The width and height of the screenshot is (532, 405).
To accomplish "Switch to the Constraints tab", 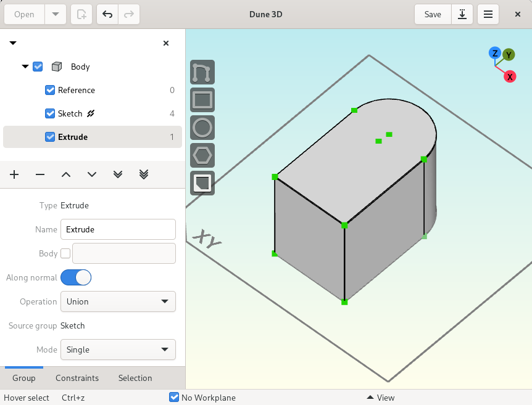I will 77,378.
